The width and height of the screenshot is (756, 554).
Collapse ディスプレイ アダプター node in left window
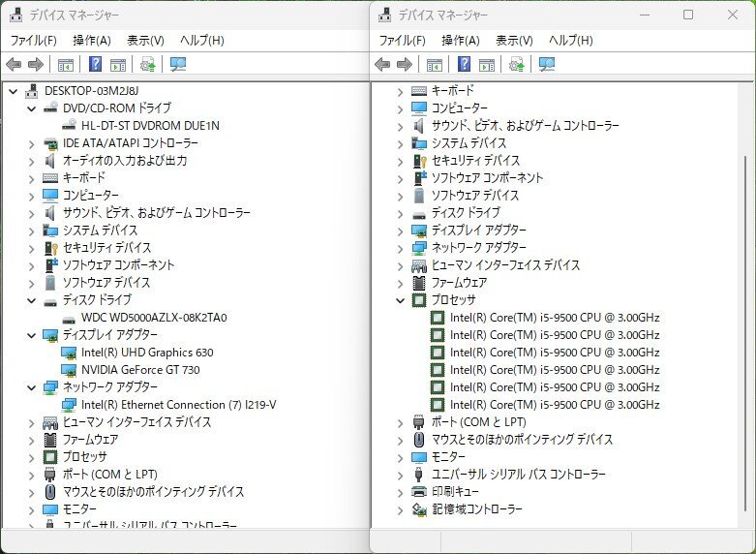point(31,335)
